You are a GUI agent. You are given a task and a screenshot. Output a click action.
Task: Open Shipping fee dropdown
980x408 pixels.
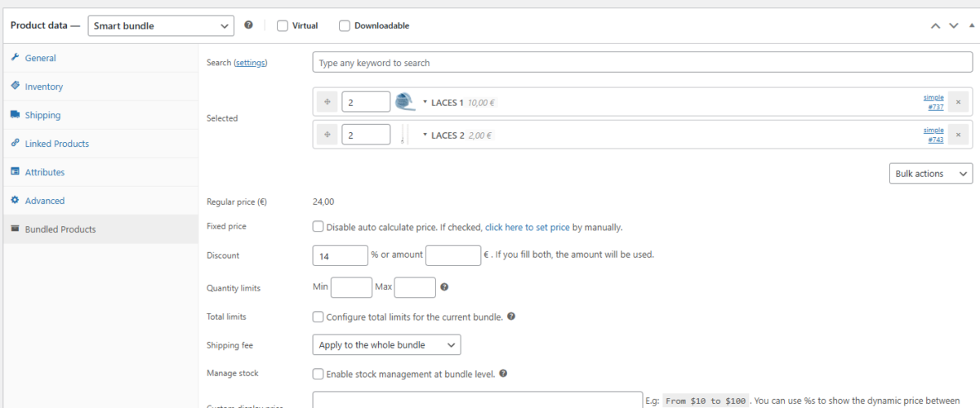pos(386,345)
